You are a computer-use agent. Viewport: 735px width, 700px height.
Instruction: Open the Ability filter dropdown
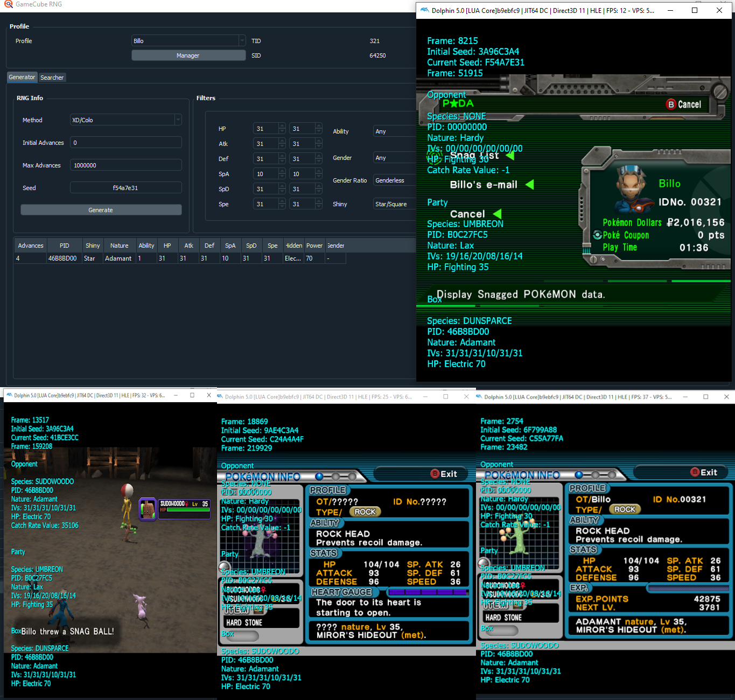click(x=395, y=131)
